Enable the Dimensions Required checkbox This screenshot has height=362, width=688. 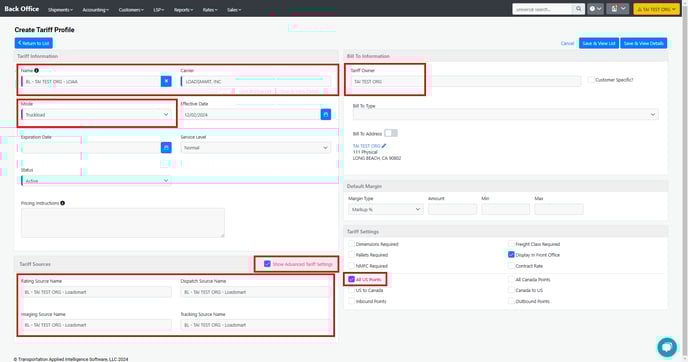click(x=351, y=244)
